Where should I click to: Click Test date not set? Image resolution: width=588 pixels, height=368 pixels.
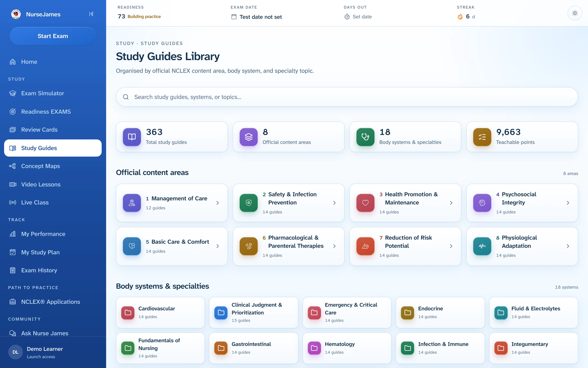(x=261, y=17)
